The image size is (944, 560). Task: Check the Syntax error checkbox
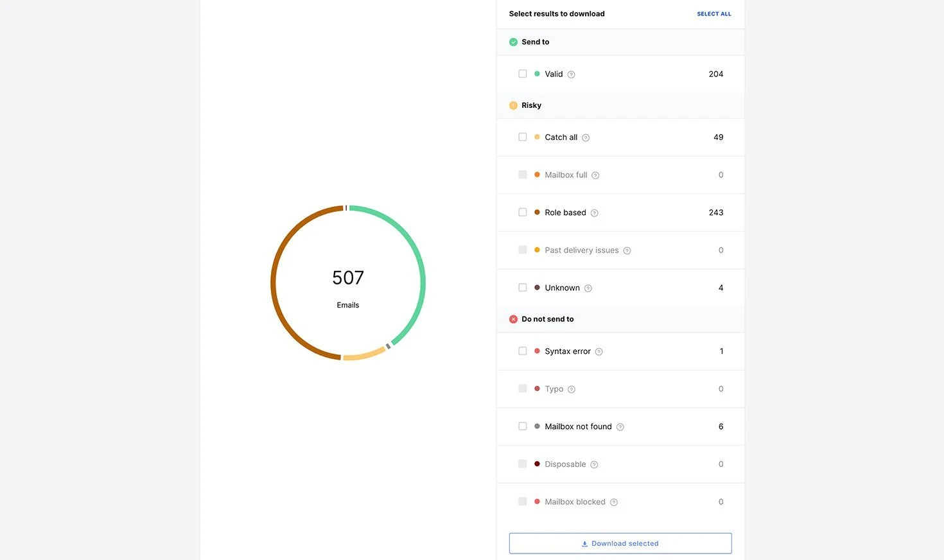523,351
